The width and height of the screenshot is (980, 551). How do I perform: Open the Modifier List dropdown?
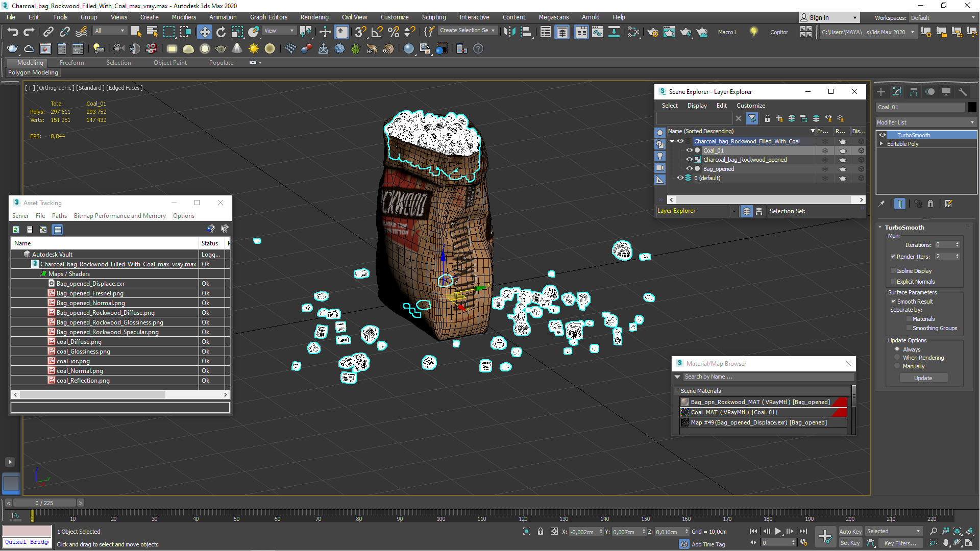click(x=926, y=122)
